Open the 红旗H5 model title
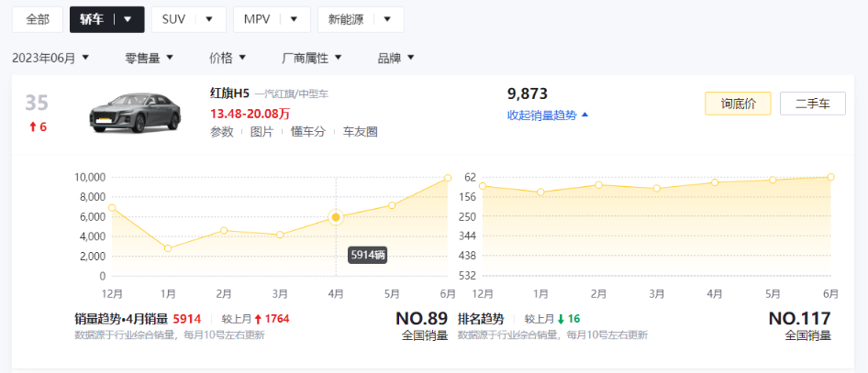The width and height of the screenshot is (868, 373). coord(230,94)
